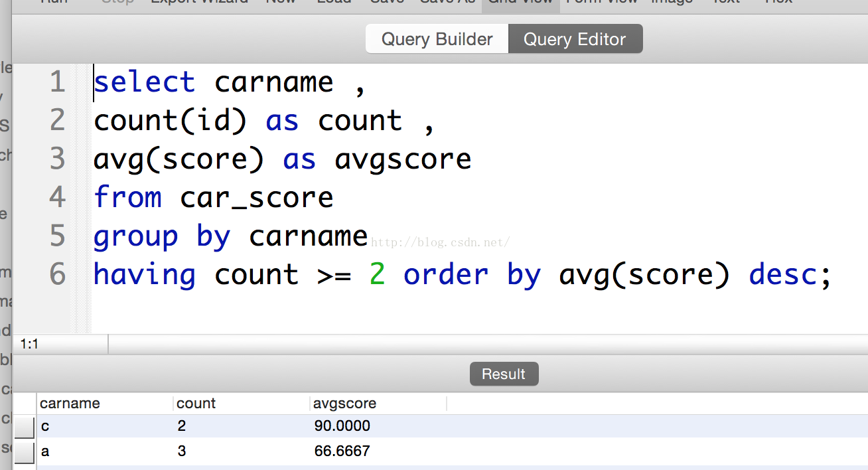Viewport: 868px width, 470px height.
Task: Select row marker for carname a
Action: (25, 452)
